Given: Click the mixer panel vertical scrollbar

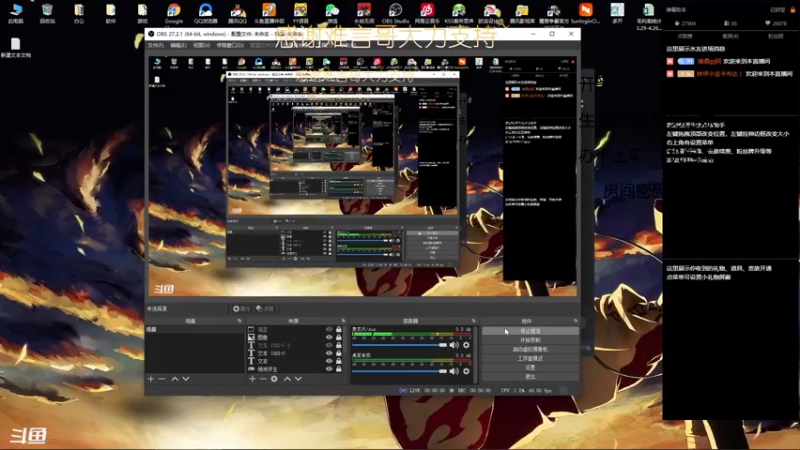Looking at the screenshot, I should coord(476,355).
